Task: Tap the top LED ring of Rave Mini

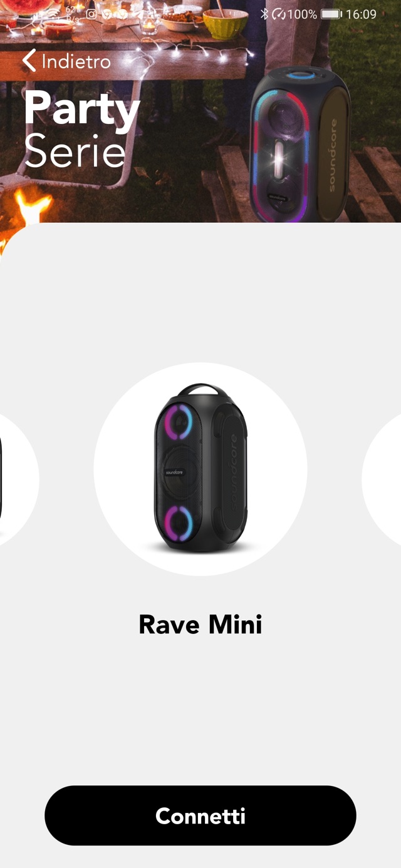Action: (179, 423)
